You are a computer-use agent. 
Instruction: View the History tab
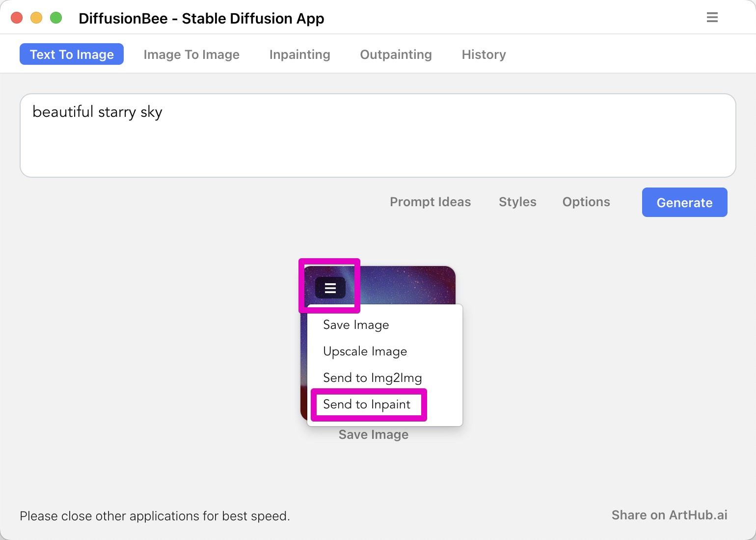pos(484,54)
